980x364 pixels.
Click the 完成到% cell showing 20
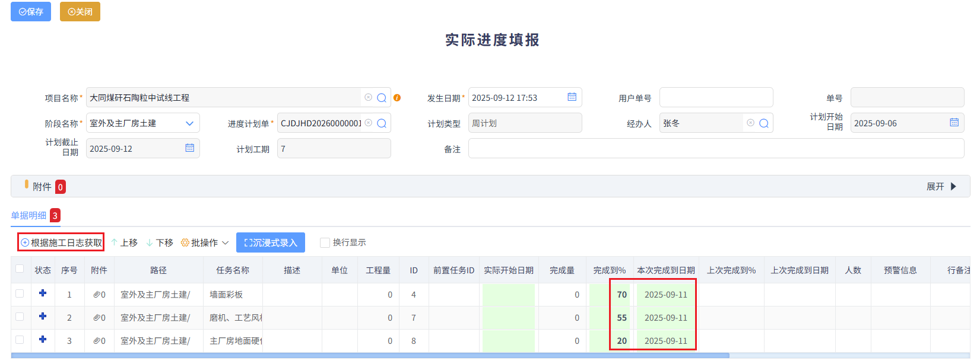(x=610, y=341)
